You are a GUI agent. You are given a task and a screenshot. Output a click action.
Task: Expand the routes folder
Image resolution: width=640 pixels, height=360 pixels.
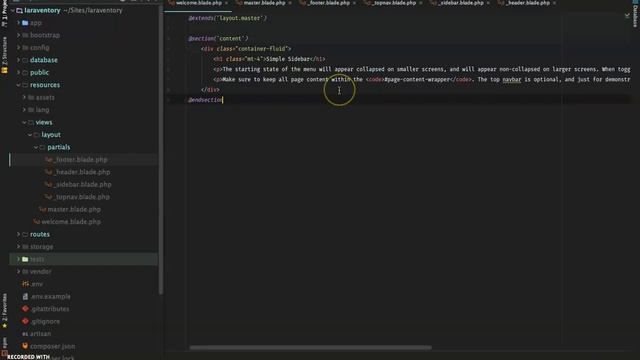pos(18,234)
